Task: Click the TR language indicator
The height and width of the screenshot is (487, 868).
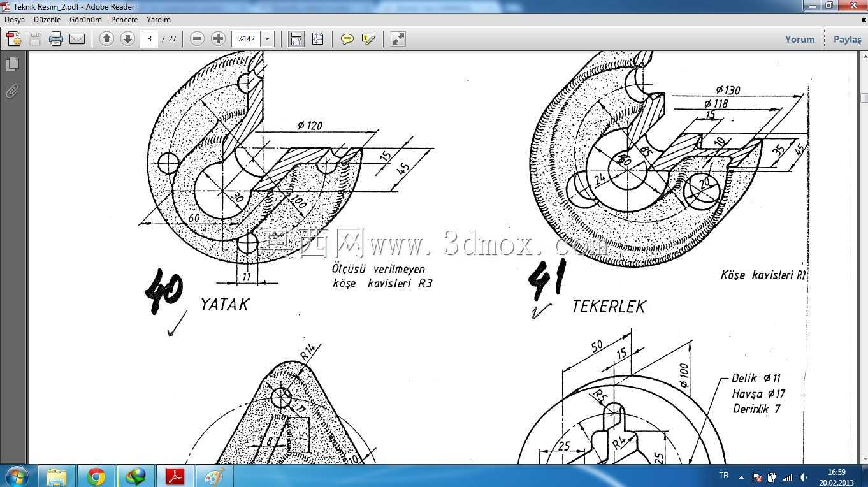Action: click(723, 476)
